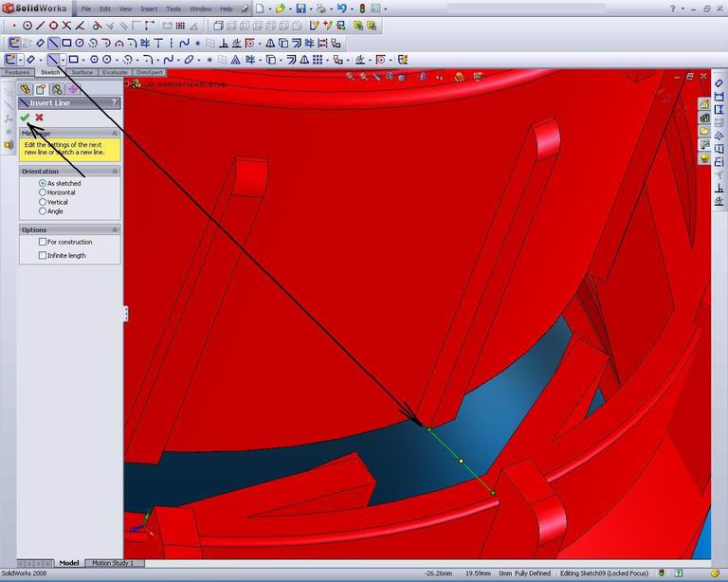Open the dropdown arrow beside the lower Sketch icon
The height and width of the screenshot is (582, 728).
(x=21, y=60)
